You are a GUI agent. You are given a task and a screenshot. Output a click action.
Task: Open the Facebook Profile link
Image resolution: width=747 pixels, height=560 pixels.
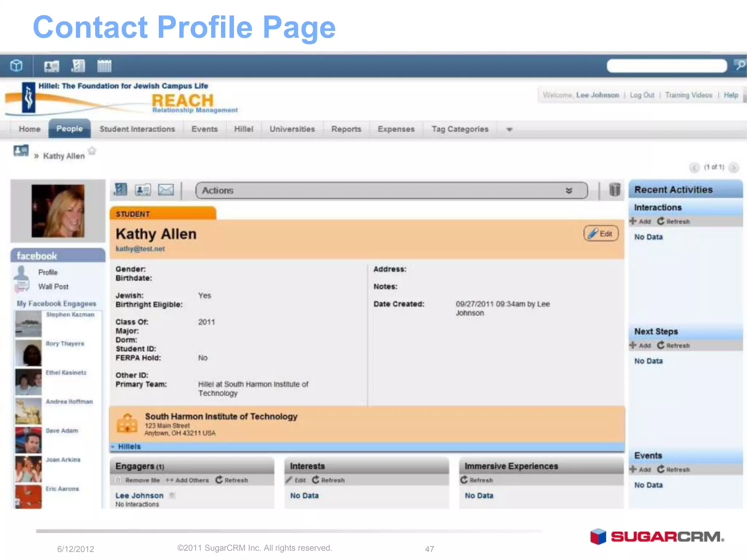click(x=48, y=272)
